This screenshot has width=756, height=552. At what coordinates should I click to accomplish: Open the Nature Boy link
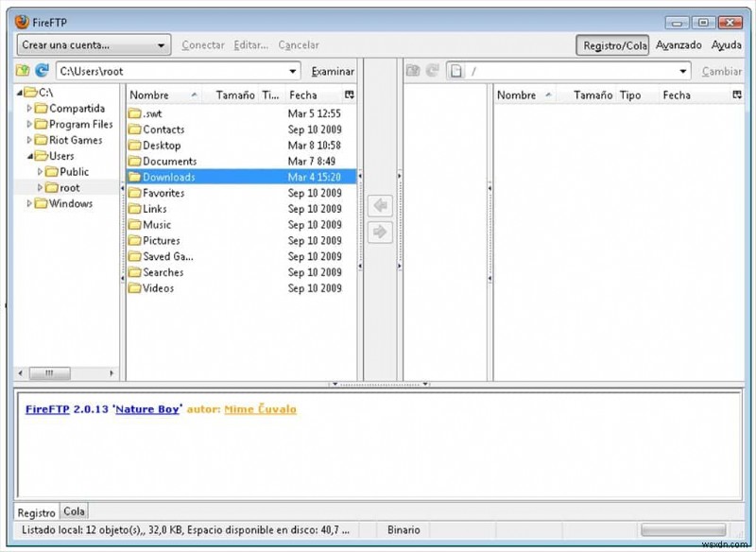click(x=147, y=409)
